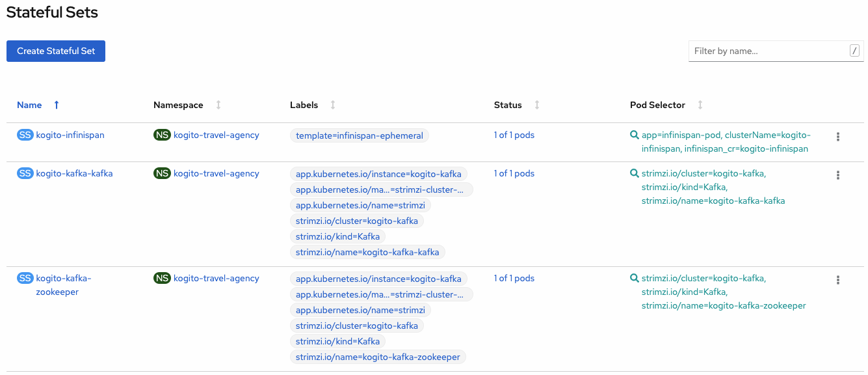Click search icon in kogito-kafka-kafka pod selector
Viewport: 868px width, 375px height.
click(635, 173)
